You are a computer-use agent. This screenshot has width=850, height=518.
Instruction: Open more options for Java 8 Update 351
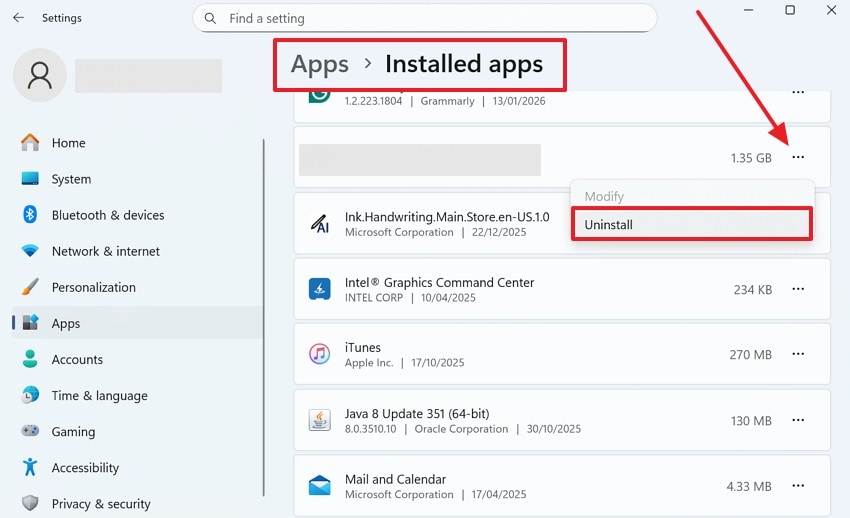point(798,420)
